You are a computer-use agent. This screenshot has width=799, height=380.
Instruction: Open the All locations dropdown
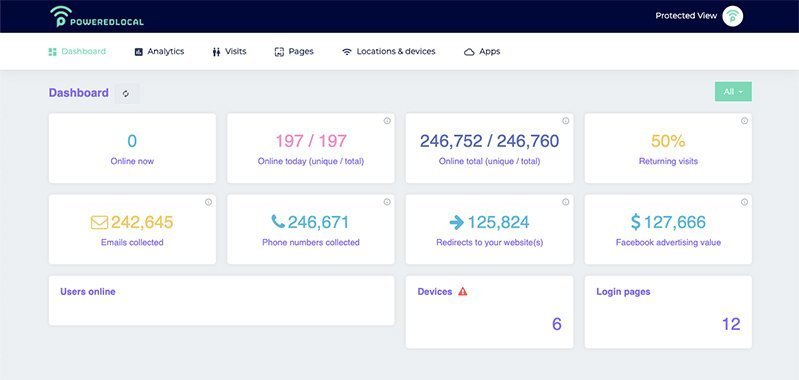coord(733,92)
